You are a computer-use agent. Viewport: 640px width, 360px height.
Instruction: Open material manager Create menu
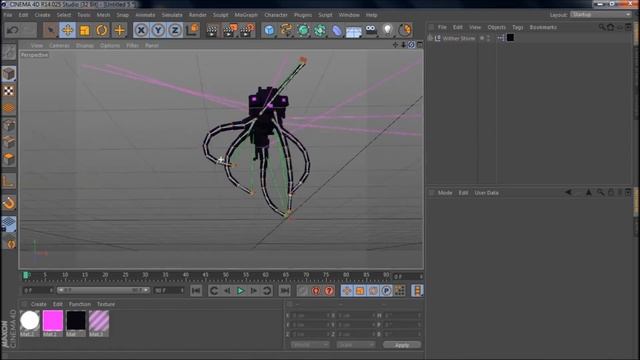tap(38, 304)
